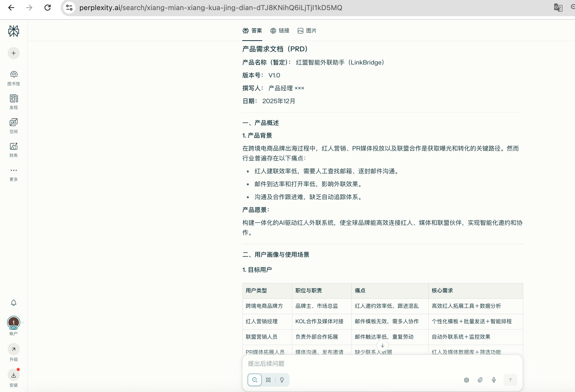This screenshot has height=392, width=575.
Task: Select the labs lightbulb mode icon
Action: point(282,380)
